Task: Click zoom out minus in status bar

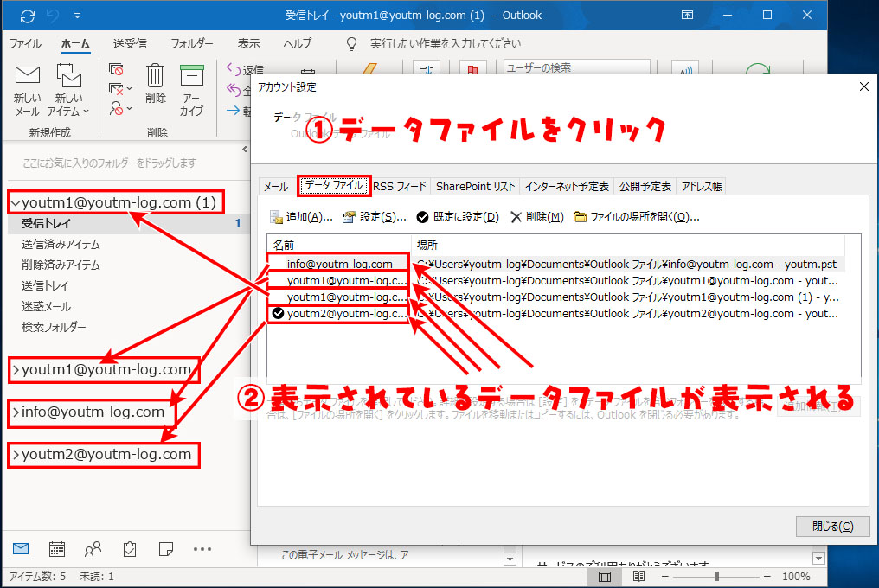Action: (x=664, y=576)
